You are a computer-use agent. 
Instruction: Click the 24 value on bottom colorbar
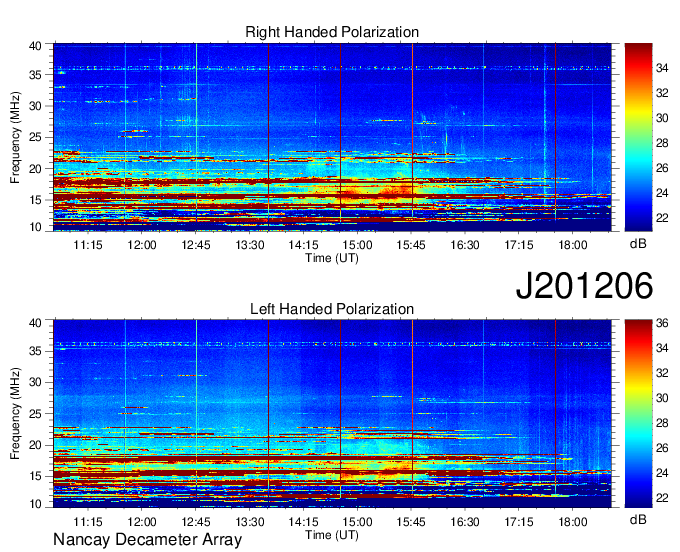pyautogui.click(x=662, y=473)
